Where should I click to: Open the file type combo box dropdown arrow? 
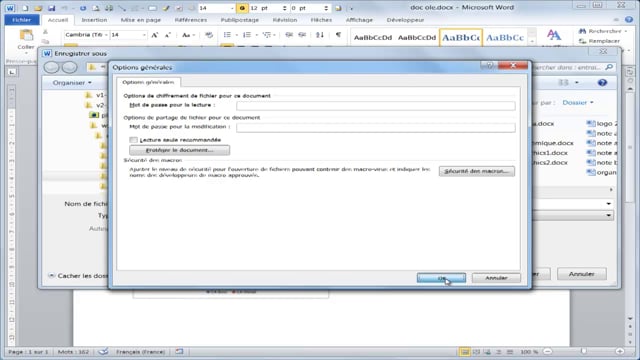[609, 215]
